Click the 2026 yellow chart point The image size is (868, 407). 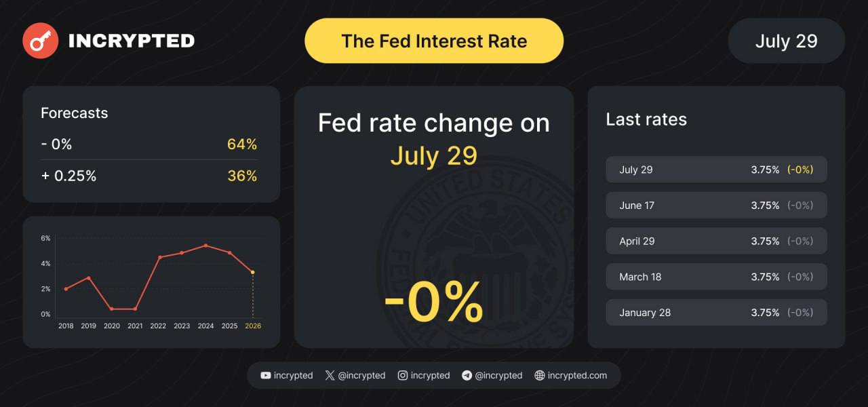[253, 272]
